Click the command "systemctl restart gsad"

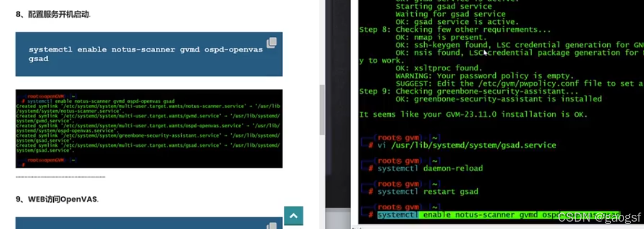coord(428,192)
